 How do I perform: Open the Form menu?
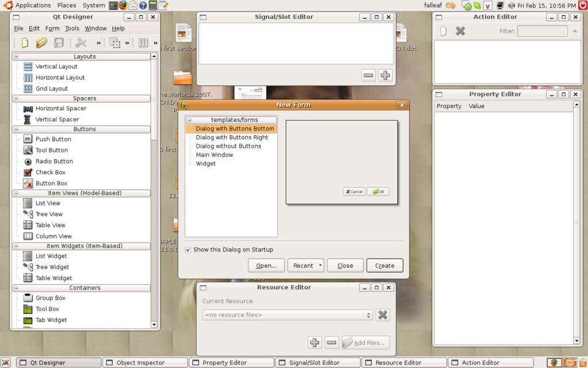point(52,29)
